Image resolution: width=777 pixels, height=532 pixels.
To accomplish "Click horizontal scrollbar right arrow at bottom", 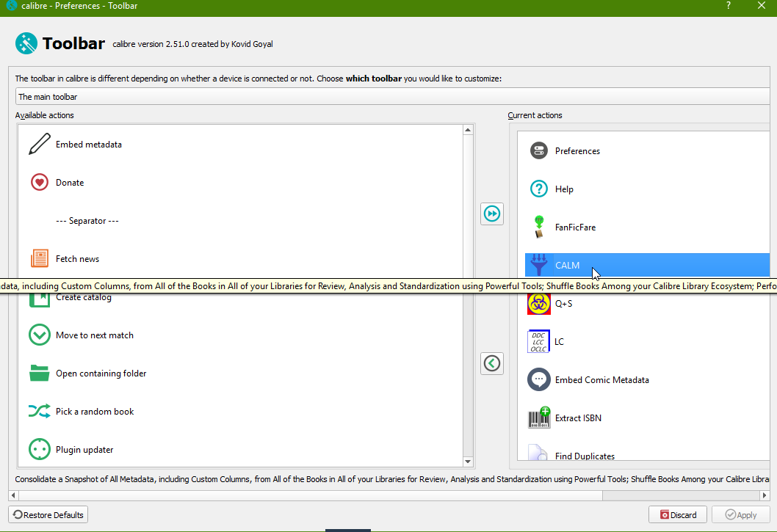I will pyautogui.click(x=765, y=495).
